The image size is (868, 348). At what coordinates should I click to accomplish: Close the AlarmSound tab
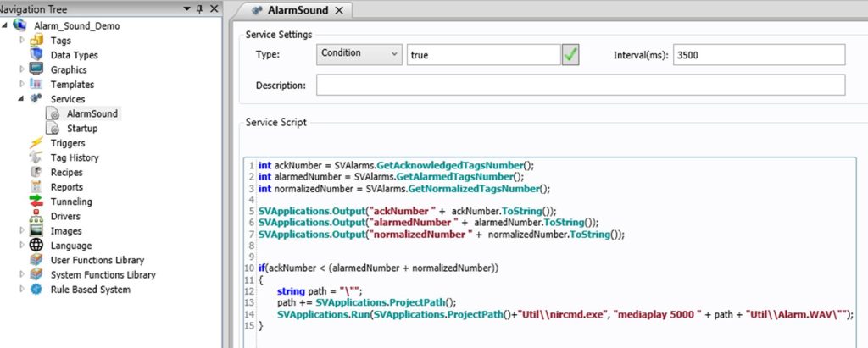(339, 10)
